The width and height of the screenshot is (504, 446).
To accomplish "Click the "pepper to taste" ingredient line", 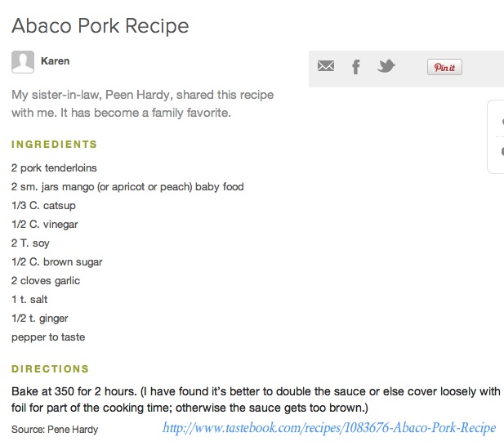I will tap(48, 337).
